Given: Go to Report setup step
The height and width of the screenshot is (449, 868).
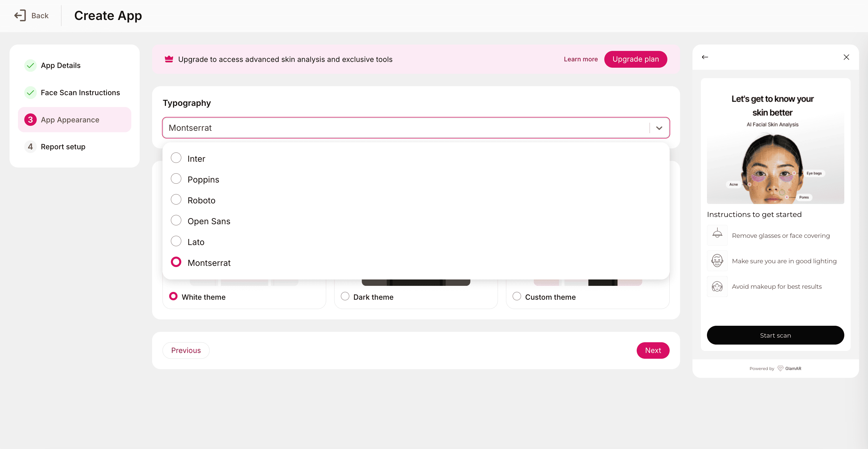Looking at the screenshot, I should [63, 147].
